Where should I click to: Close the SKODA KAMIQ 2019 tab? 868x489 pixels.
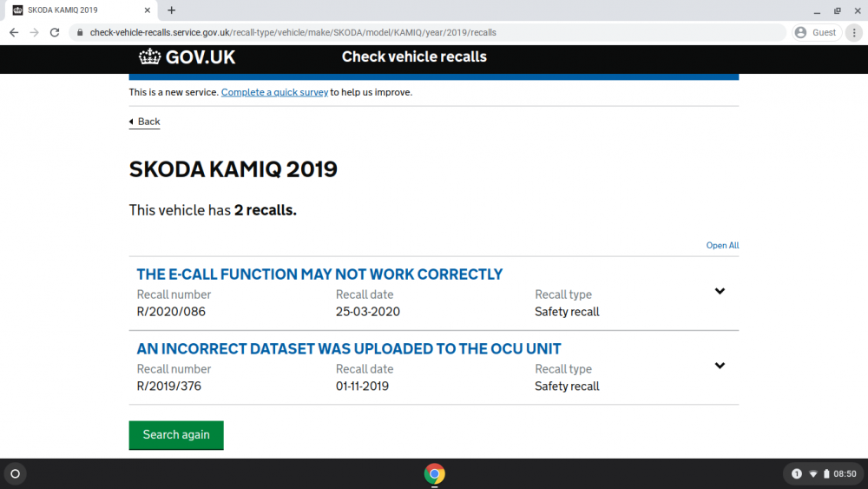[x=148, y=10]
